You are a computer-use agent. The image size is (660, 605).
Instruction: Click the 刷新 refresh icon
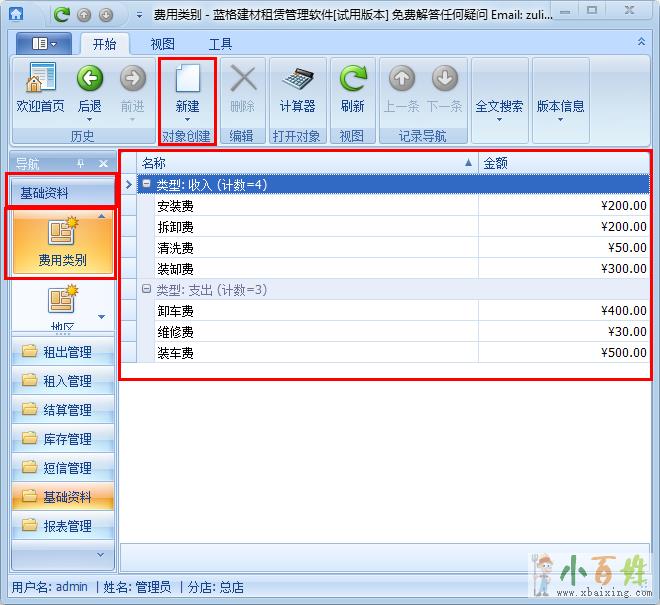point(352,88)
